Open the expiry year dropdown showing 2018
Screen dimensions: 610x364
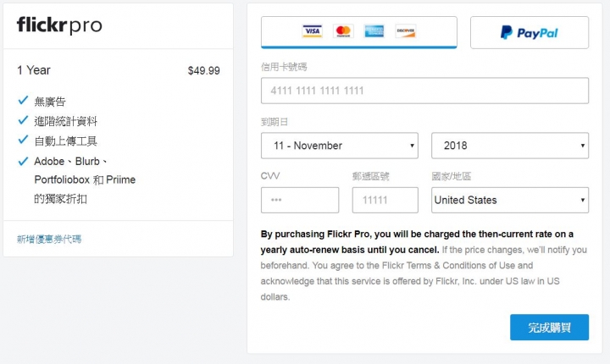(x=510, y=146)
